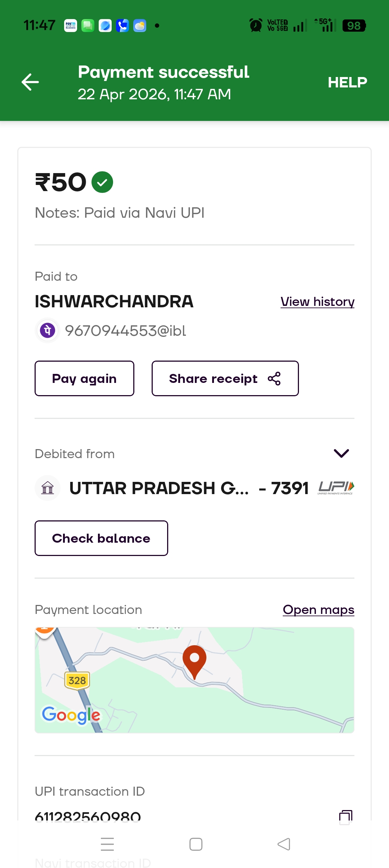Expand the Debited from details chevron

pyautogui.click(x=341, y=453)
